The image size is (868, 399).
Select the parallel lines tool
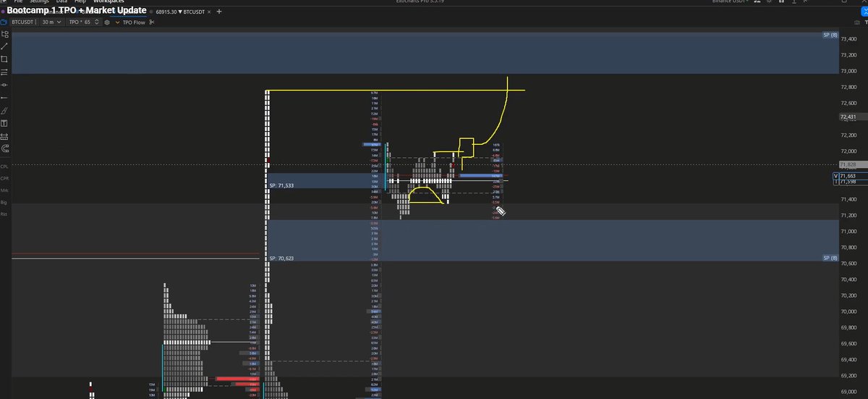click(x=4, y=72)
